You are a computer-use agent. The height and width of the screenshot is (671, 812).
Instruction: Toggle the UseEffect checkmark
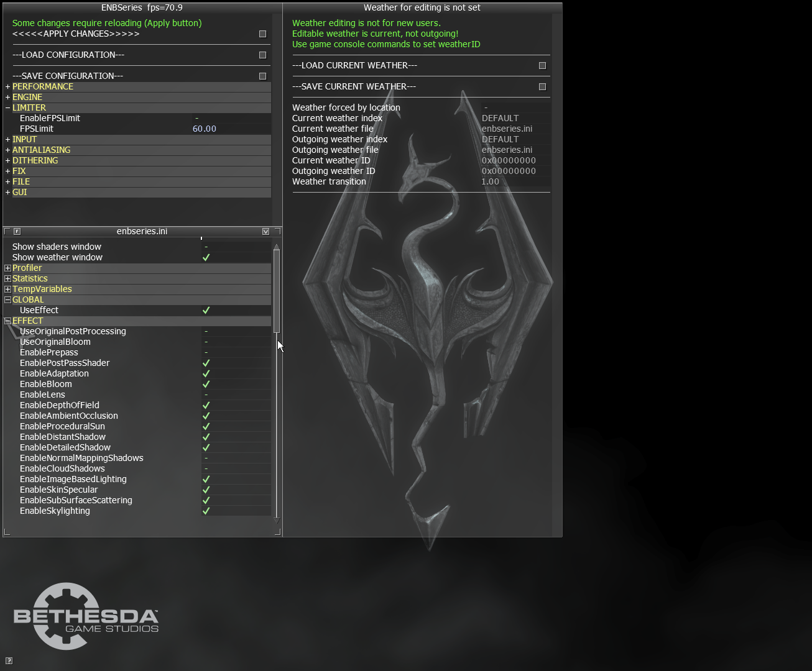pos(206,310)
